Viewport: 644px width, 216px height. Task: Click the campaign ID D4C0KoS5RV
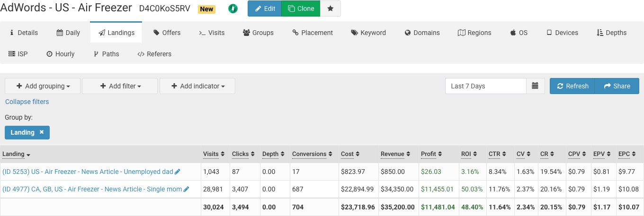(x=165, y=9)
